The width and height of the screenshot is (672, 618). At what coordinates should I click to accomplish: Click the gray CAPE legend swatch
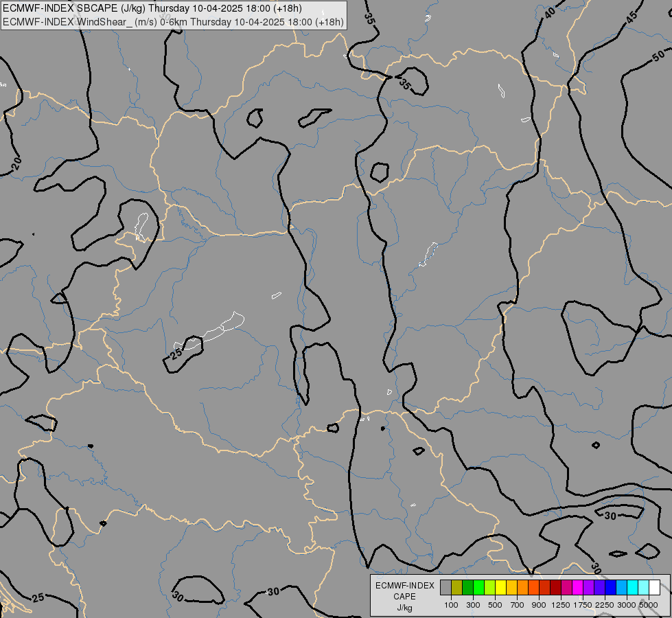(x=445, y=587)
